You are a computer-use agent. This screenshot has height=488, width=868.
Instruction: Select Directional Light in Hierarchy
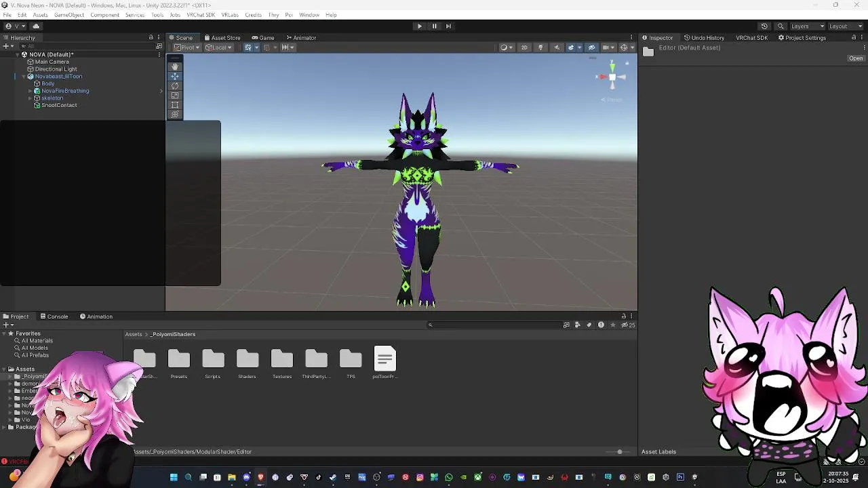56,69
